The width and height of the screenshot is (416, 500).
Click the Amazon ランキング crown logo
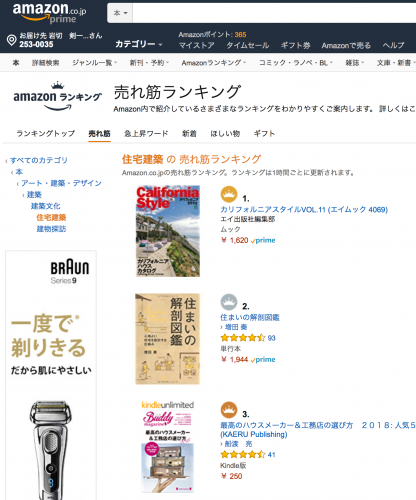[x=57, y=96]
